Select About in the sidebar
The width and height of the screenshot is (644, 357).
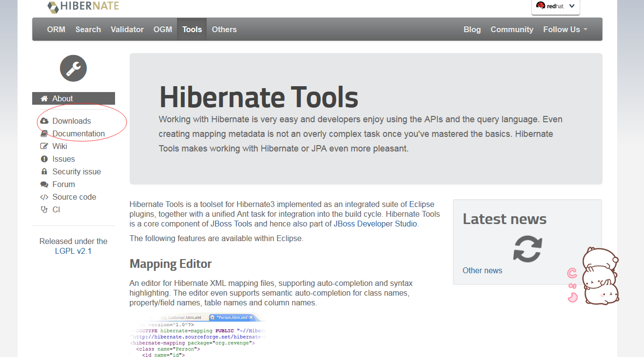(x=74, y=98)
